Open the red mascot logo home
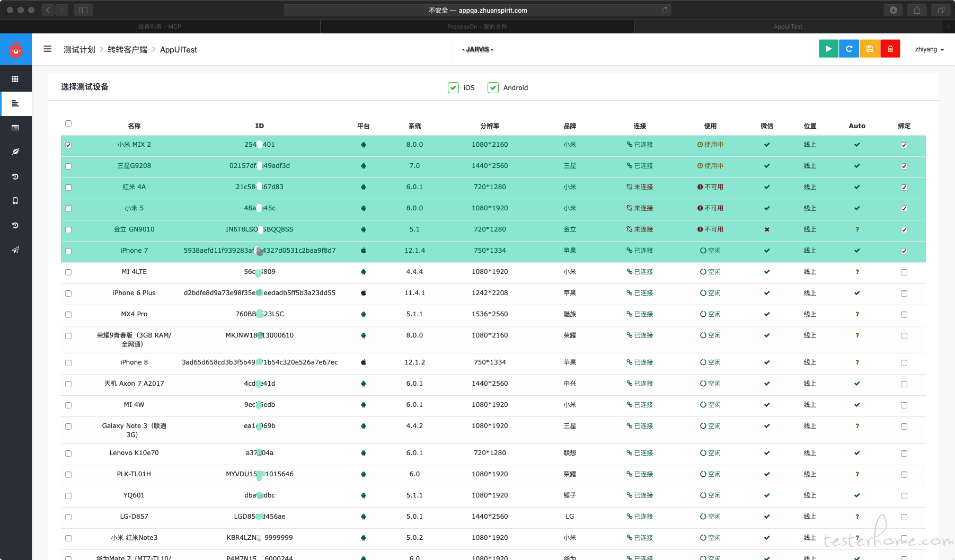Image resolution: width=955 pixels, height=560 pixels. (16, 50)
